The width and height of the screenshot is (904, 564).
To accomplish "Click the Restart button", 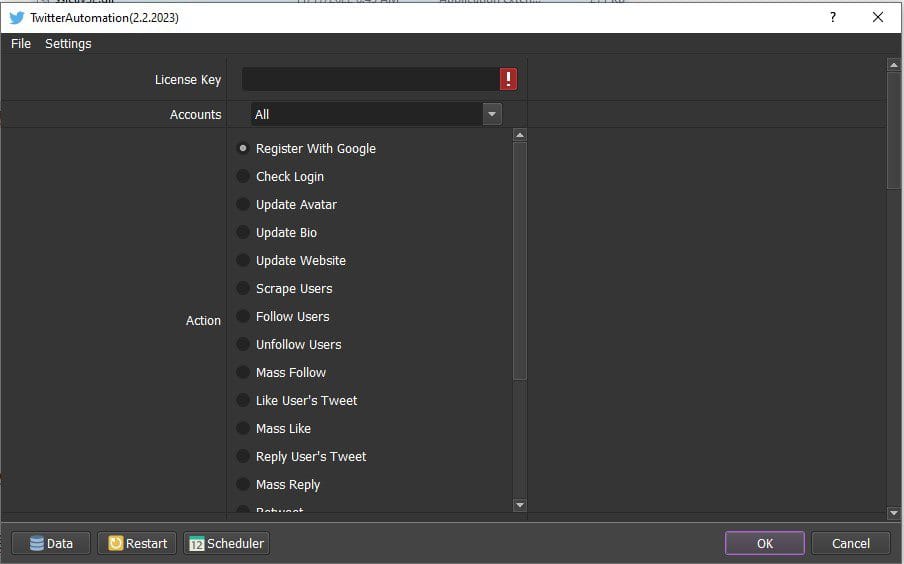I will point(137,543).
